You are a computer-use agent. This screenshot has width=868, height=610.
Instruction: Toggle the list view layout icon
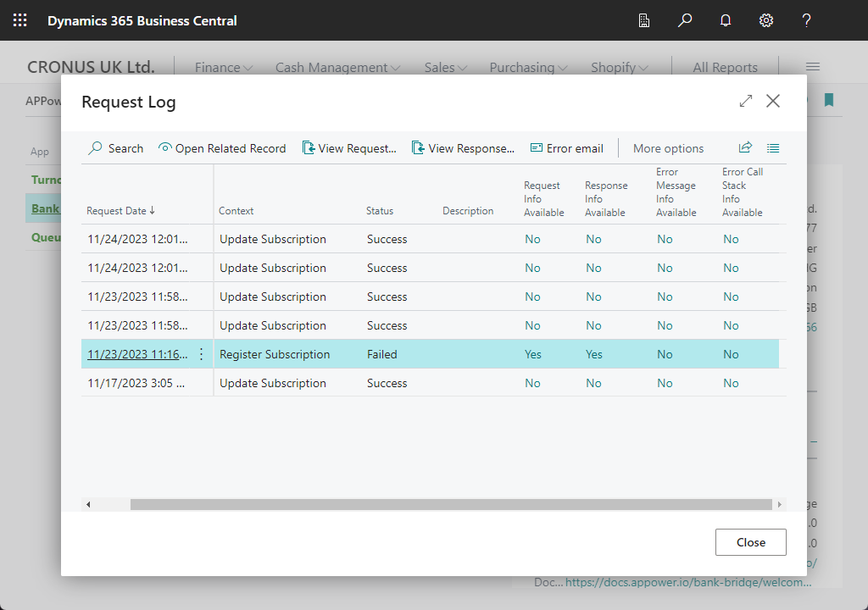(x=773, y=147)
